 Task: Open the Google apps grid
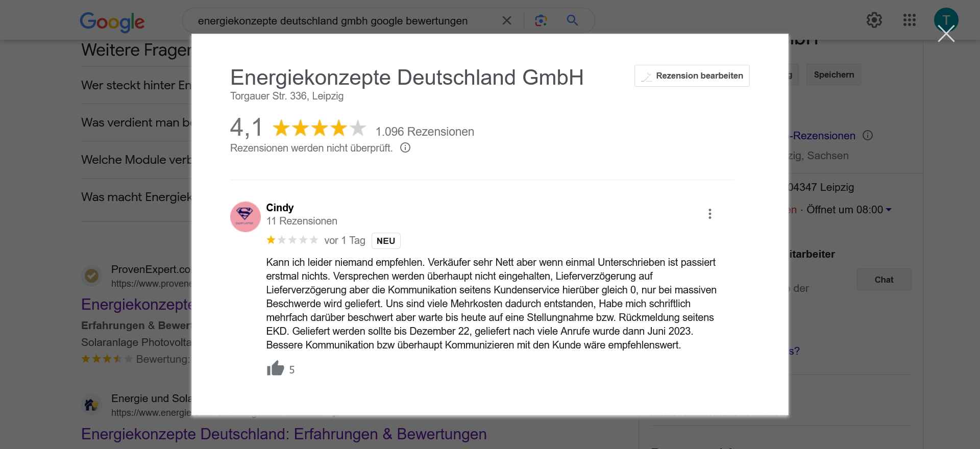coord(909,20)
